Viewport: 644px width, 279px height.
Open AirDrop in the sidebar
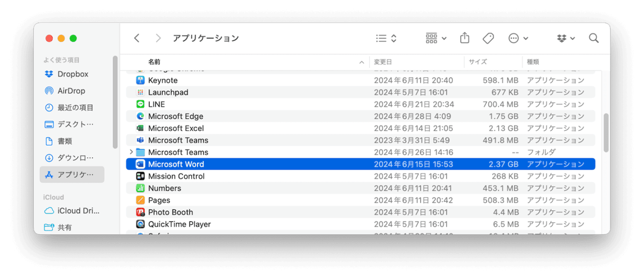click(71, 91)
